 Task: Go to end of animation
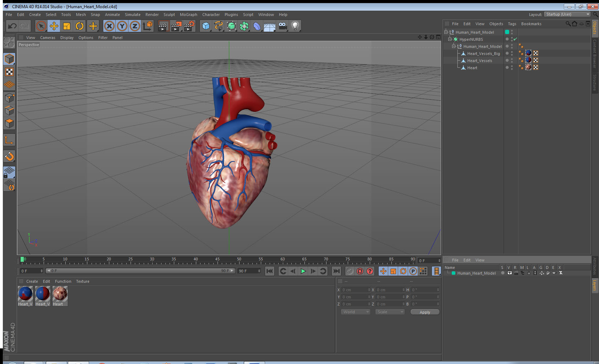click(336, 271)
